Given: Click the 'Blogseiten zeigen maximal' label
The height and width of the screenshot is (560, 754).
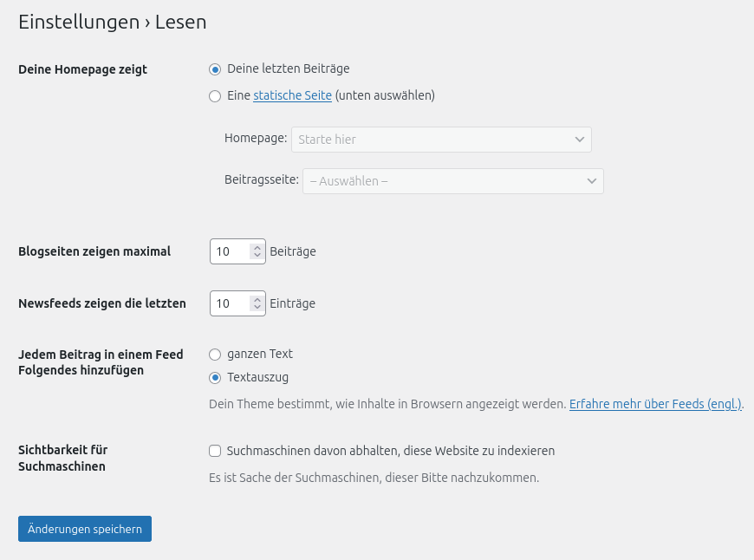Looking at the screenshot, I should click(x=94, y=251).
